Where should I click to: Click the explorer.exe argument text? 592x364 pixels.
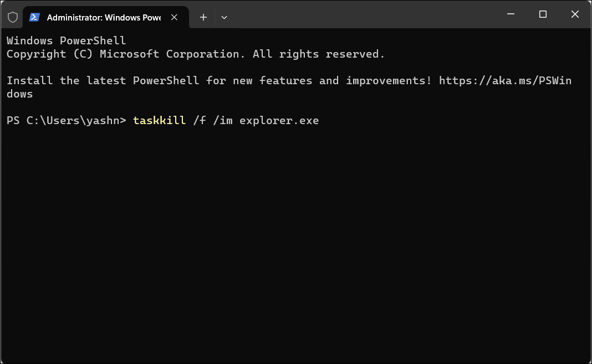[279, 120]
